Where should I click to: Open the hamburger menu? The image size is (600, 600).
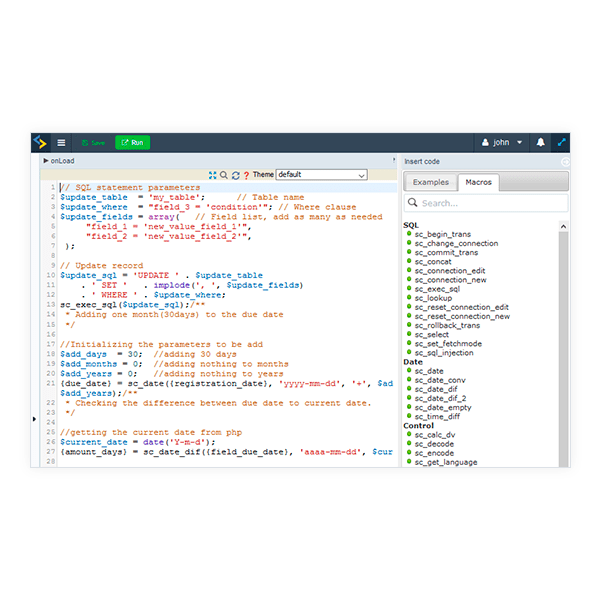pyautogui.click(x=61, y=143)
